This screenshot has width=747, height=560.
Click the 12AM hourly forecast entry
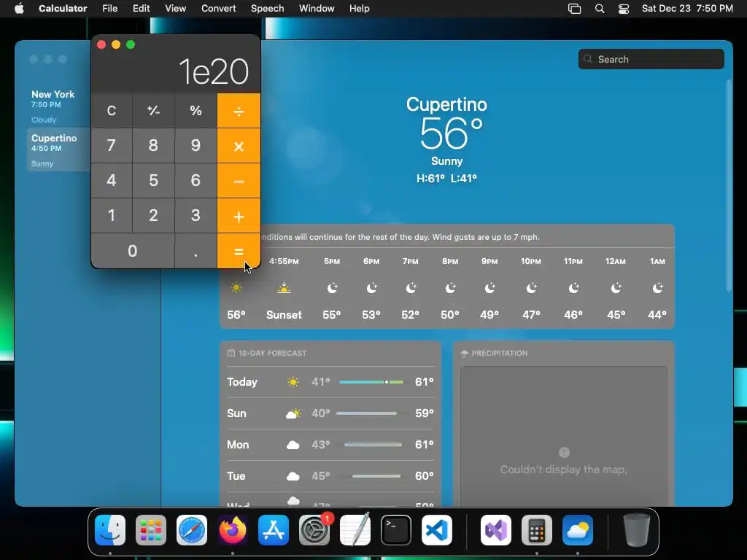pos(616,288)
